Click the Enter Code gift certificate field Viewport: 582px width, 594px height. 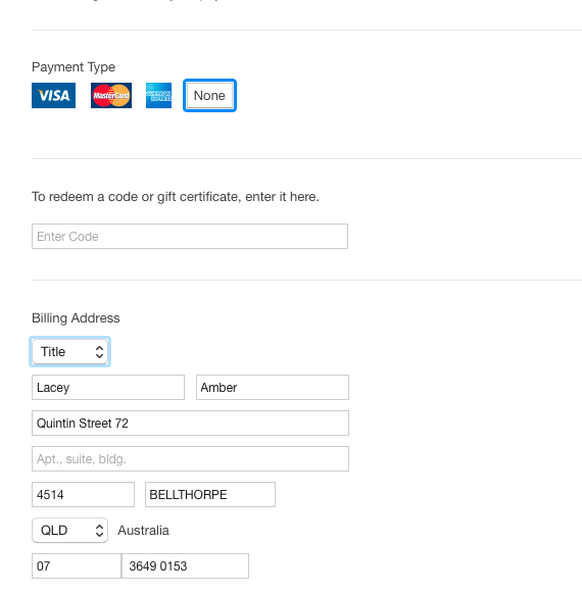pos(190,236)
